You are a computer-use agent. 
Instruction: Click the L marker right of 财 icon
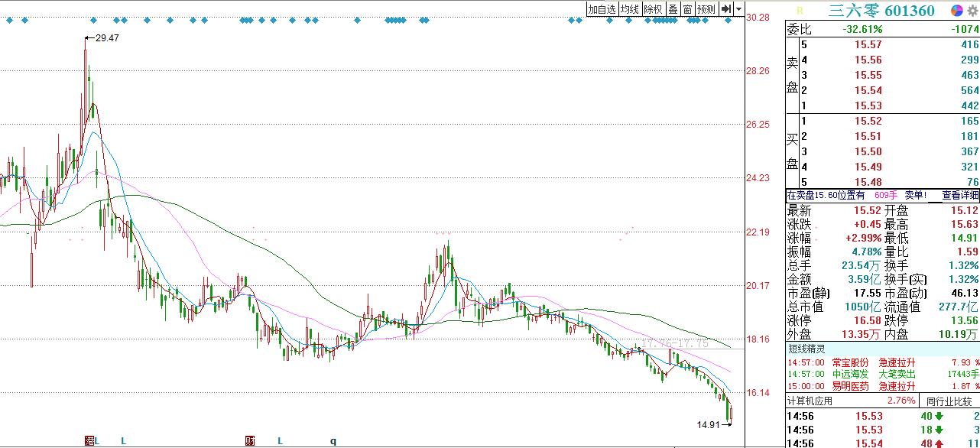280,441
